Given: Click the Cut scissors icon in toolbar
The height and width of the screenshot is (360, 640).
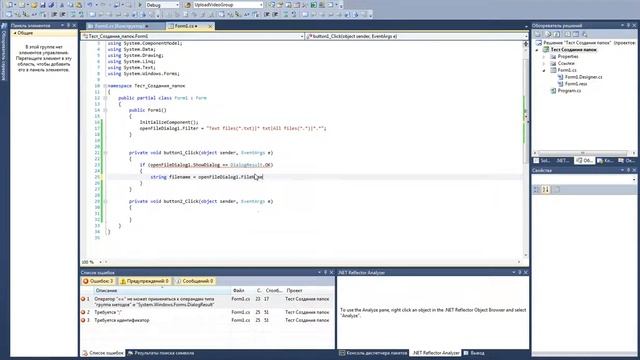Looking at the screenshot, I should (x=62, y=5).
